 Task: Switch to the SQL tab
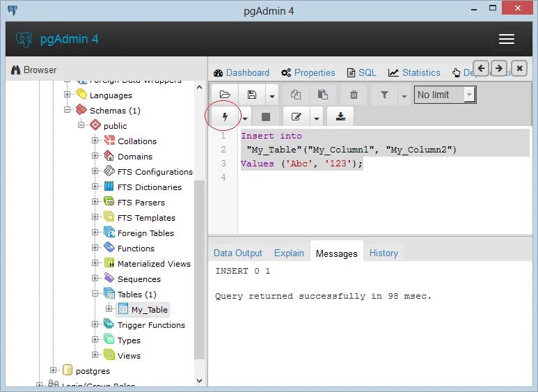(362, 73)
